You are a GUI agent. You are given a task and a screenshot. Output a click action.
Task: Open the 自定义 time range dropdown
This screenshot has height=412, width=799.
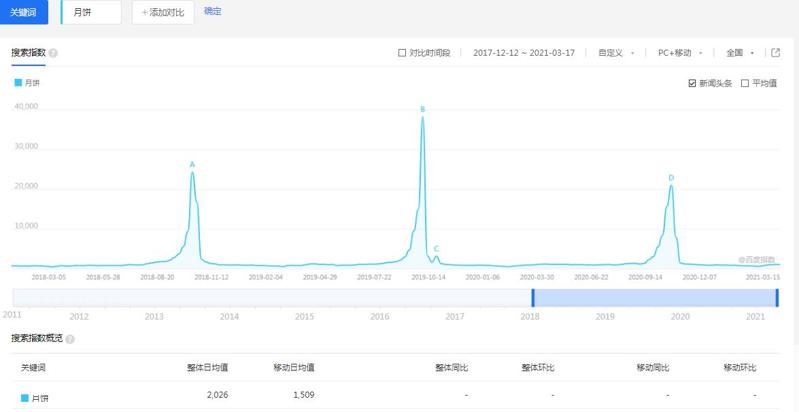616,53
